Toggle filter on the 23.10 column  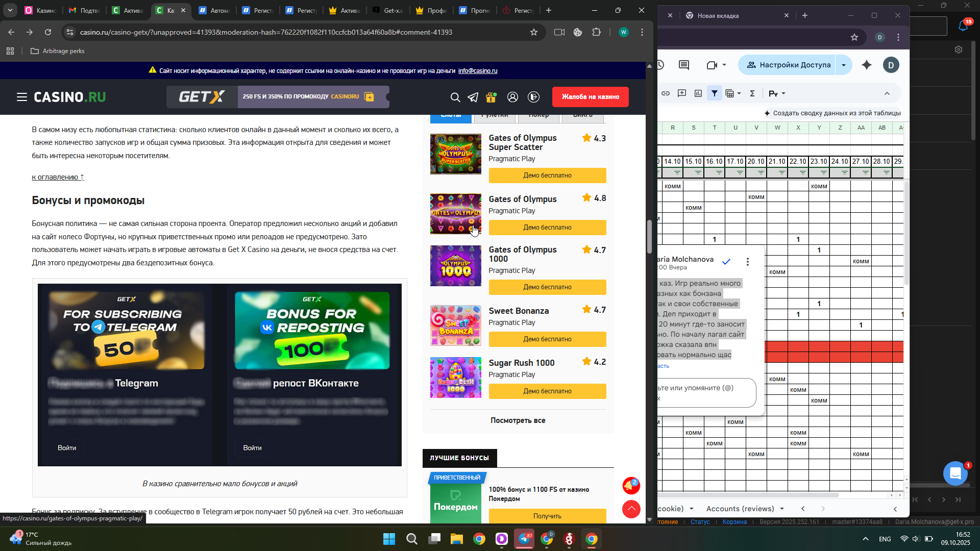click(823, 173)
